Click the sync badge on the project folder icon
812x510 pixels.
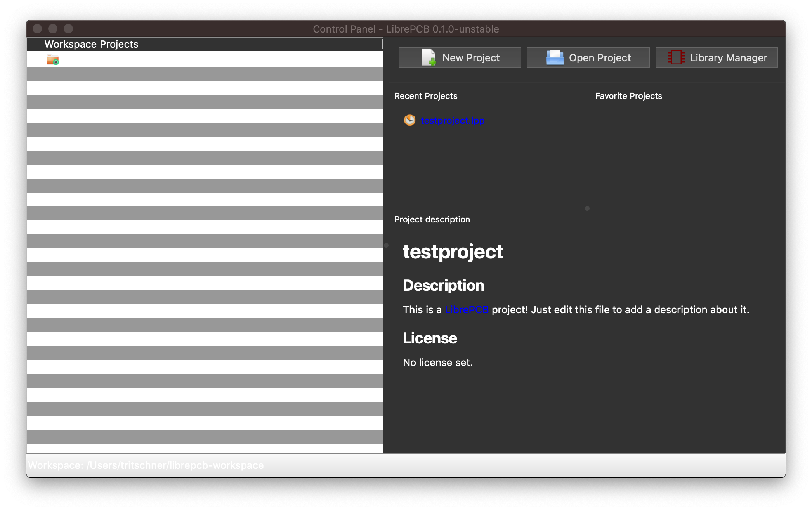57,62
